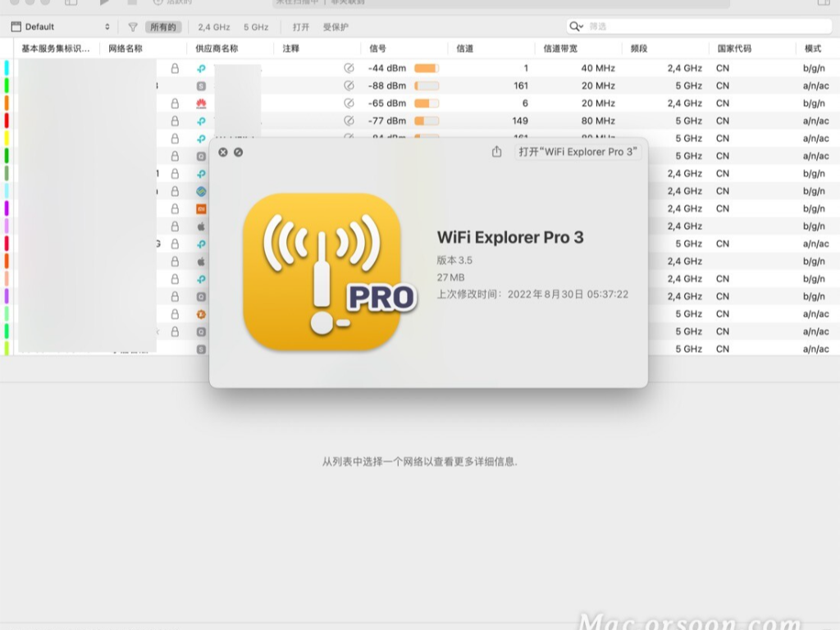The width and height of the screenshot is (840, 630).
Task: Click the 从列表中选择一个网络 hint text
Action: coord(419,462)
